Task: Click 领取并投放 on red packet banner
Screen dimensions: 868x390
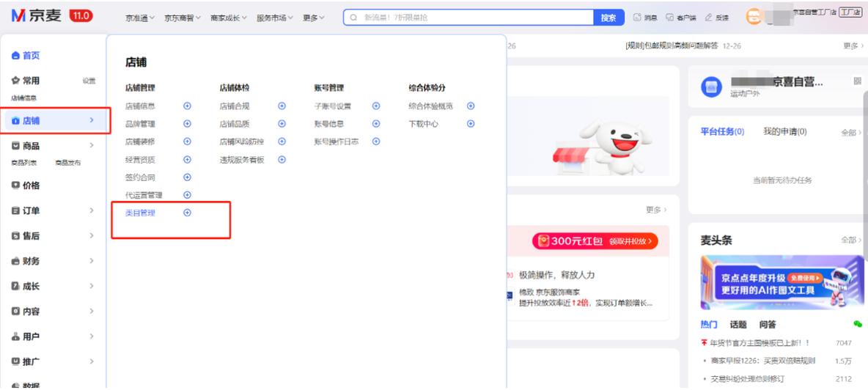Action: [x=630, y=241]
